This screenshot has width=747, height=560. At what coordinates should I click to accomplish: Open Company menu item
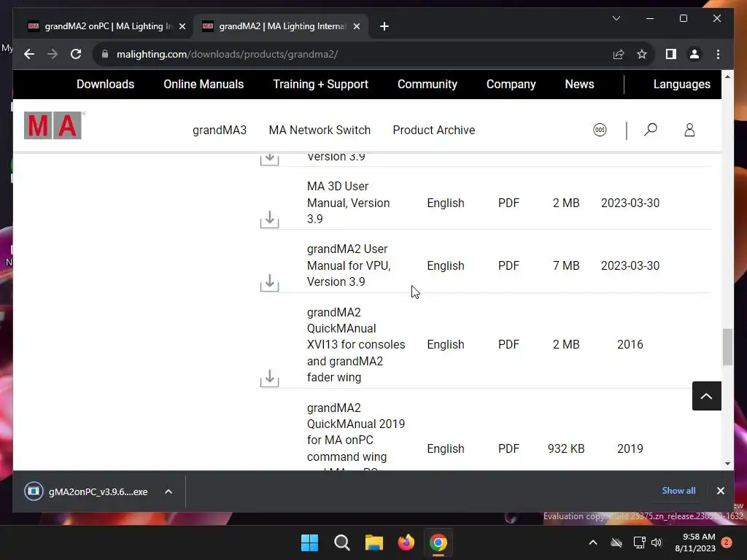coord(511,85)
